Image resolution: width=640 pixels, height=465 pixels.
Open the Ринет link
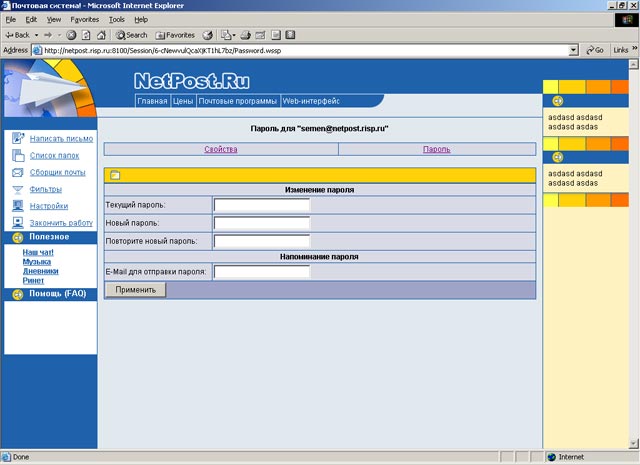[x=33, y=280]
